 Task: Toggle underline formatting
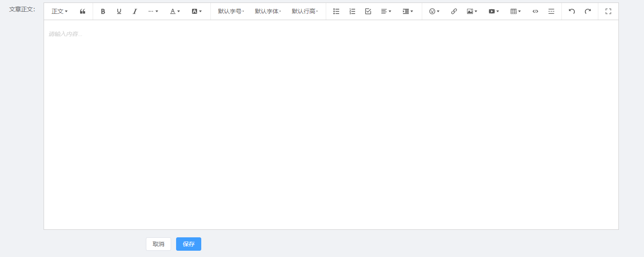tap(119, 11)
